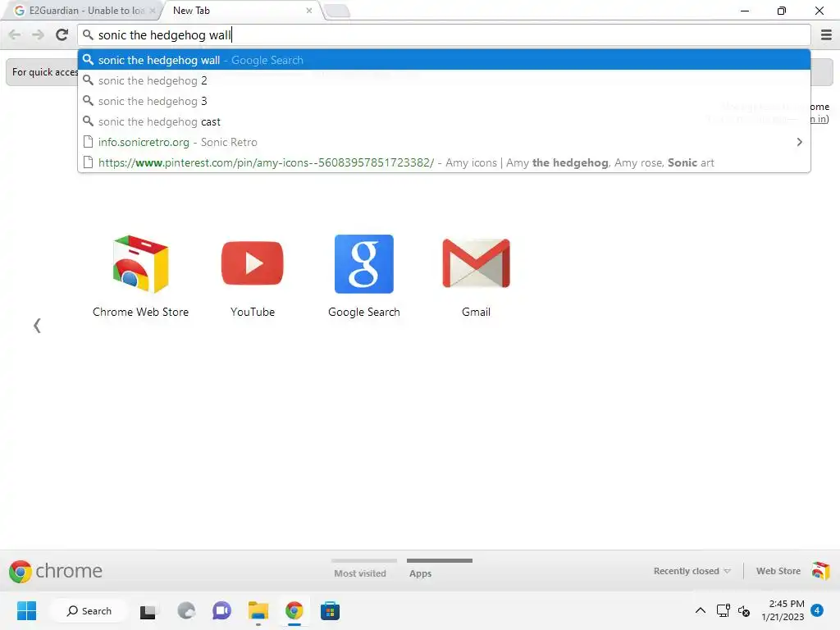Select the pinterest.com Amy icons suggestion

pyautogui.click(x=444, y=162)
